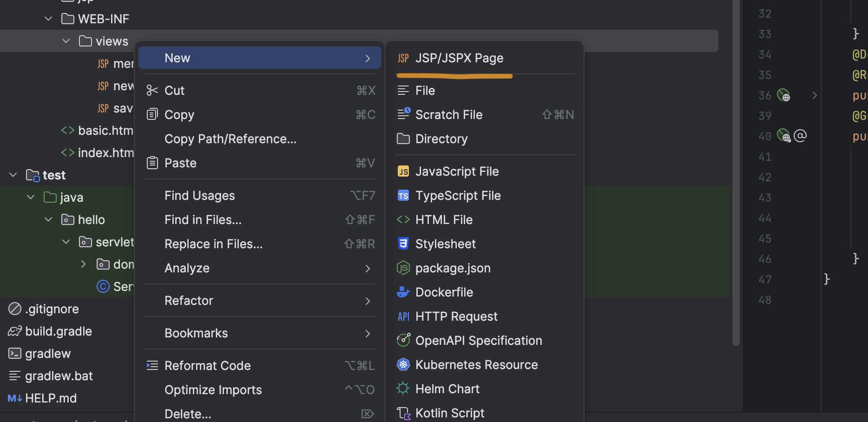Collapse the hello package
Image resolution: width=868 pixels, height=422 pixels.
click(x=48, y=220)
